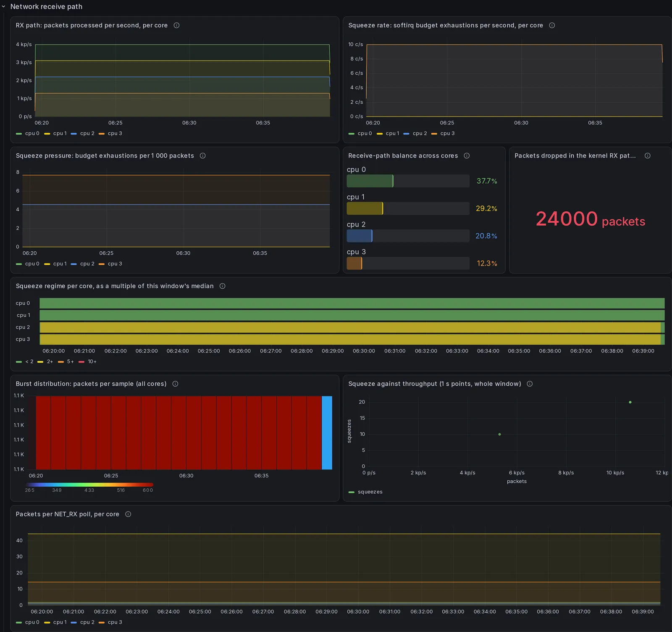Screen dimensions: 672x632
Task: Open Burst distribution panel title menu
Action: pos(91,384)
